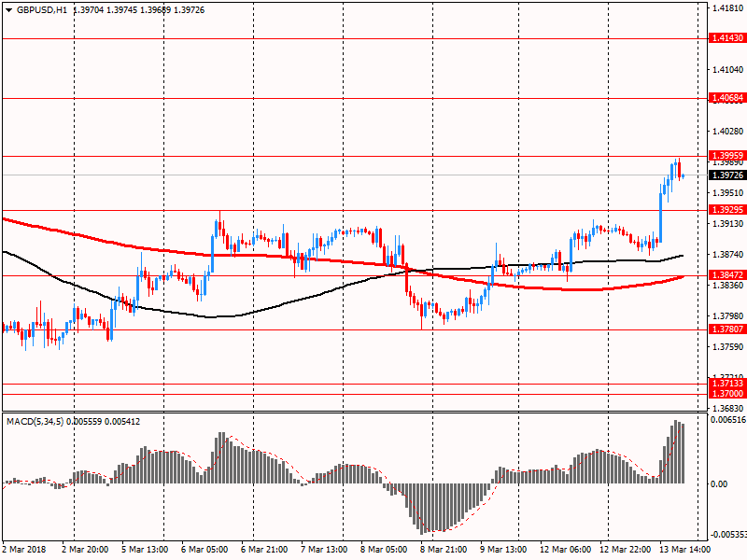Click the 1.37133 red level label
This screenshot has height=560, width=747.
tap(726, 384)
